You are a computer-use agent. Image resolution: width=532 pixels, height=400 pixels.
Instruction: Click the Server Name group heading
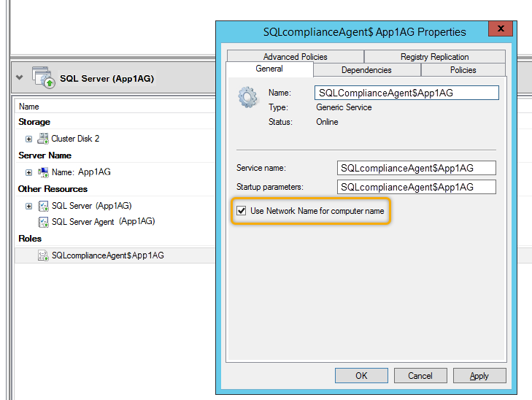45,155
